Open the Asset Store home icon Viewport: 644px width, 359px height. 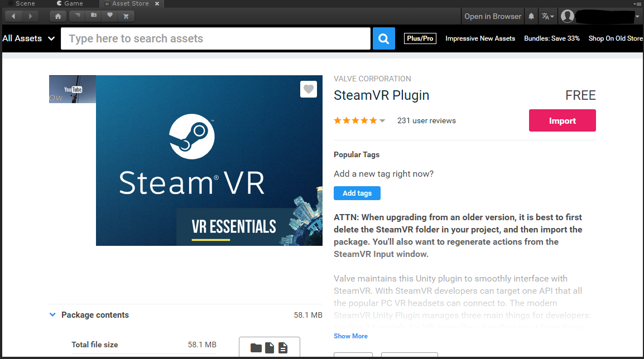click(x=58, y=16)
